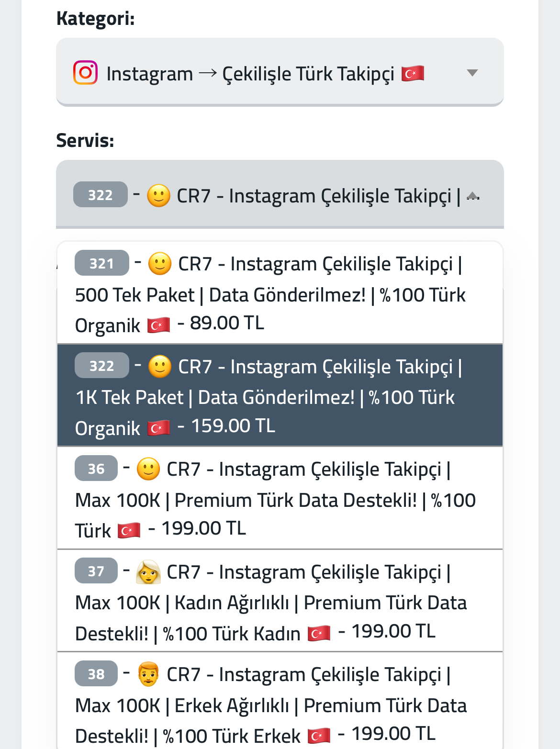The image size is (560, 749).
Task: Collapse the Servis dropdown with the up arrow
Action: click(x=473, y=195)
